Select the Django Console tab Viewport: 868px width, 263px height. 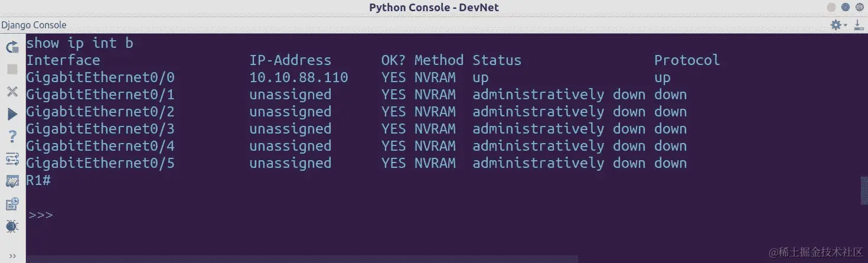[34, 25]
